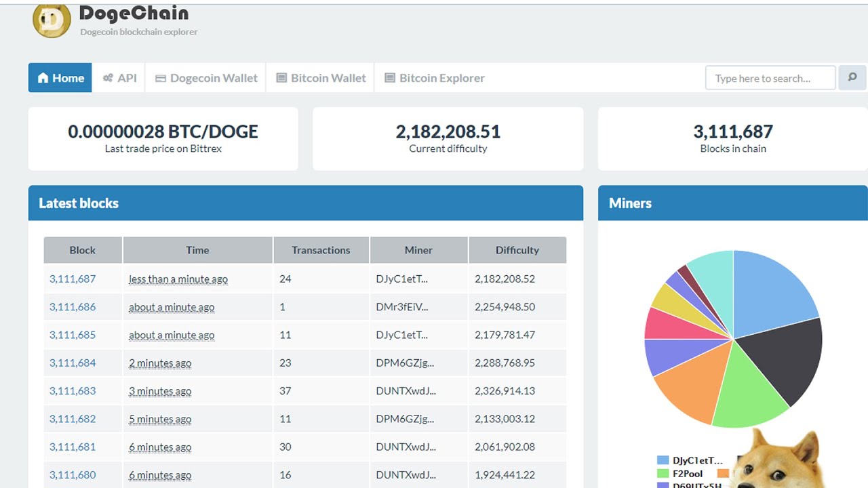The image size is (868, 488).
Task: Click the 3,111,687 blocks in chain figure
Action: [x=733, y=131]
